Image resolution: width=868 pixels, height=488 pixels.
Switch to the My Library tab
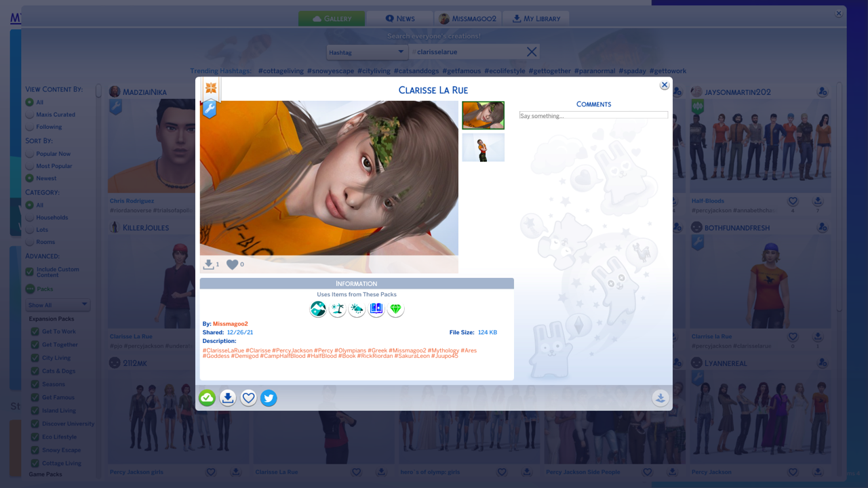536,19
